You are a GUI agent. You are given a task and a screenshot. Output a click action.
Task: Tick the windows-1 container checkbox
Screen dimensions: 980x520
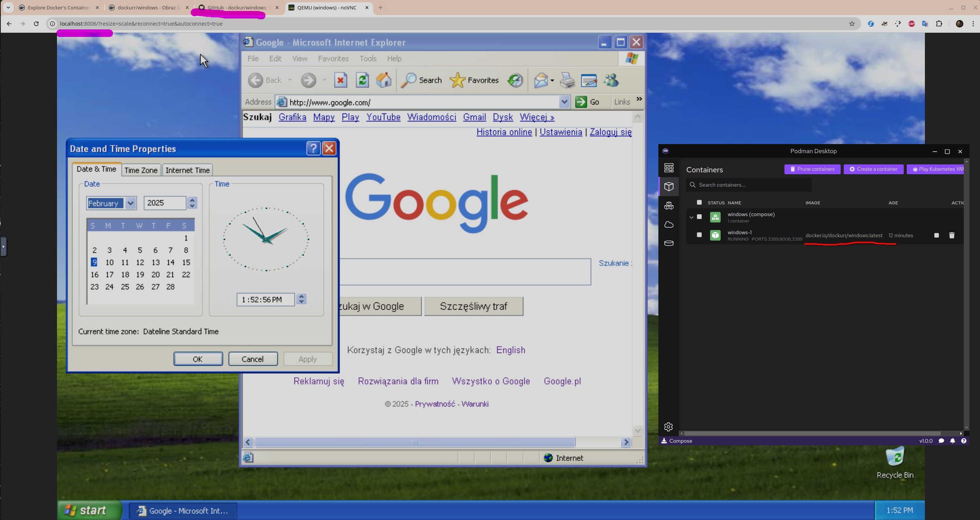[x=699, y=235]
